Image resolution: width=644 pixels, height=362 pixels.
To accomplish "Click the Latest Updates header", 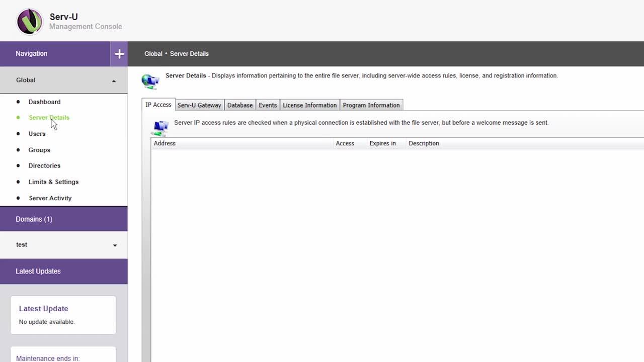I will [64, 271].
